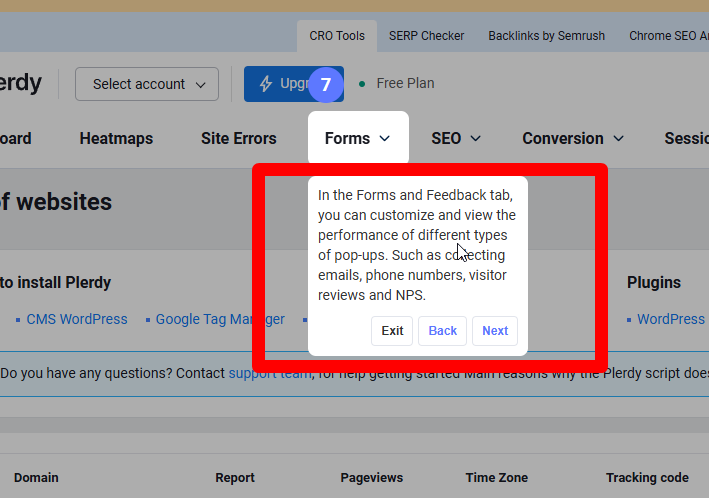This screenshot has height=498, width=709.
Task: Switch to the CRO Tools tab
Action: coord(337,36)
